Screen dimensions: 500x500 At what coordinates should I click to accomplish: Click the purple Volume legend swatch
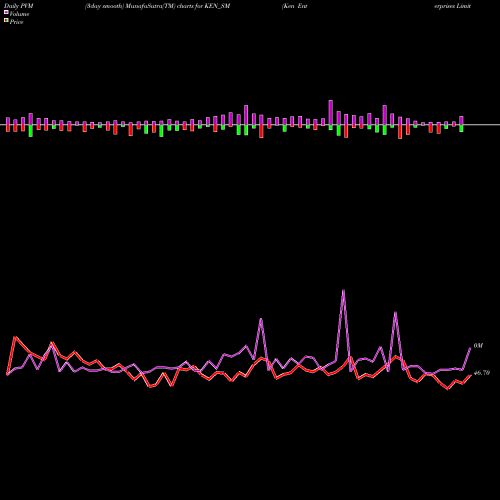point(6,12)
